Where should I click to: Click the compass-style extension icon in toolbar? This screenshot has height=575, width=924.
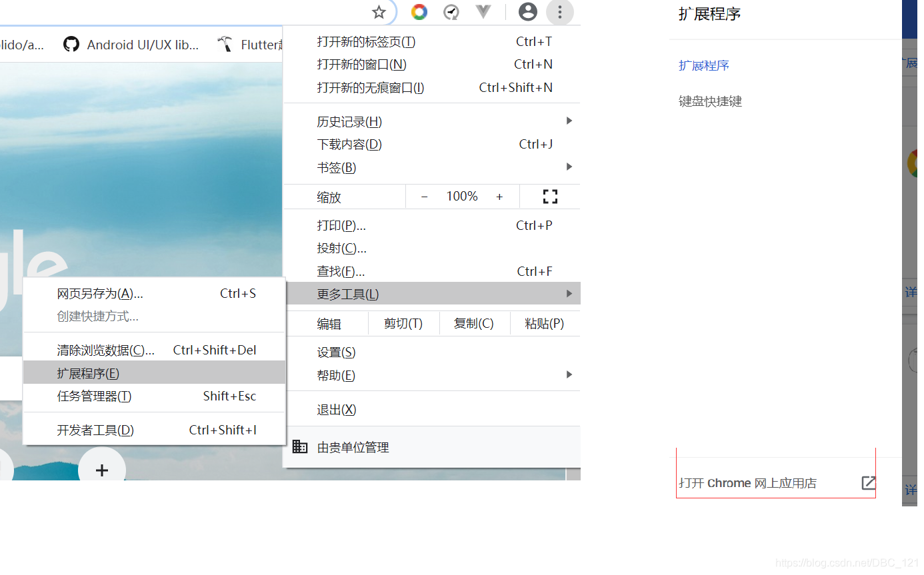(451, 12)
